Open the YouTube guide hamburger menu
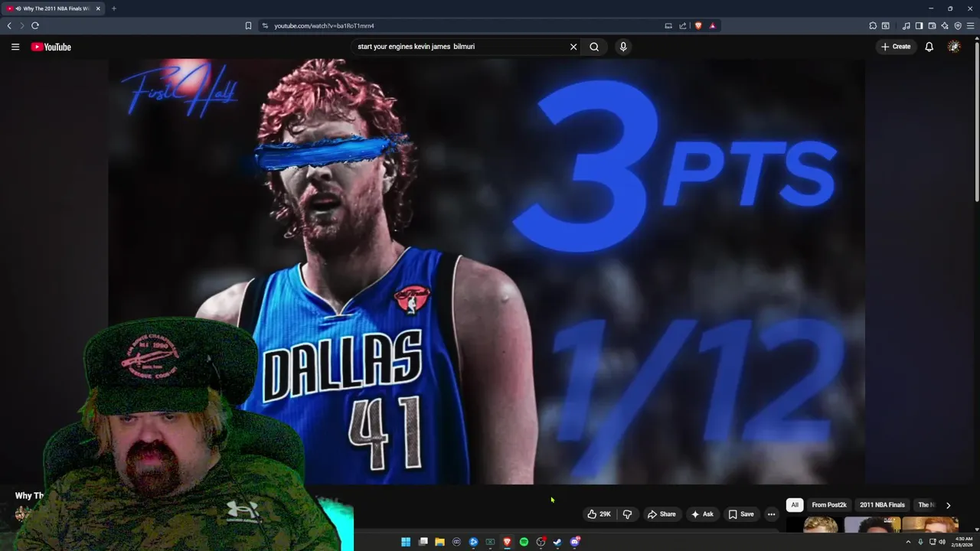 pyautogui.click(x=15, y=47)
